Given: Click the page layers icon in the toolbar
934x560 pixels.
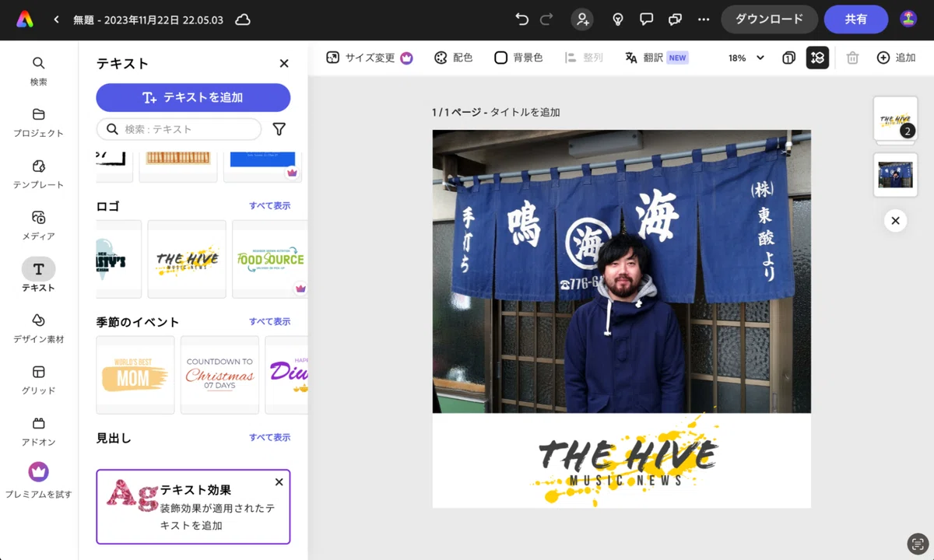Looking at the screenshot, I should tap(788, 58).
